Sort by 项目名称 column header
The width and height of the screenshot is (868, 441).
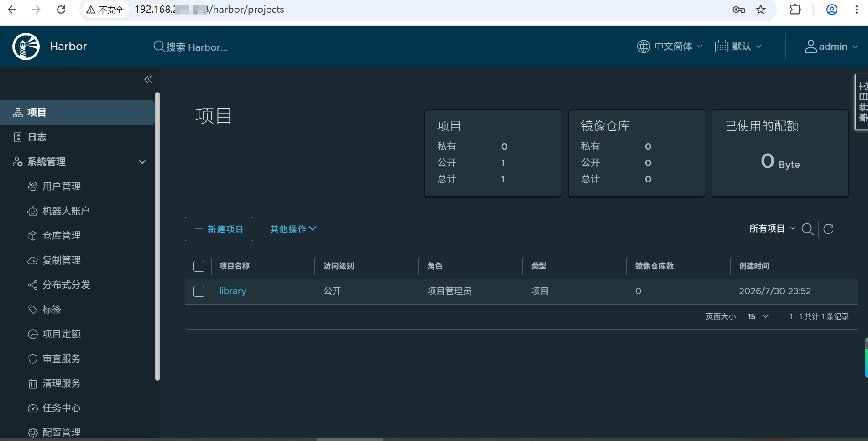(235, 266)
